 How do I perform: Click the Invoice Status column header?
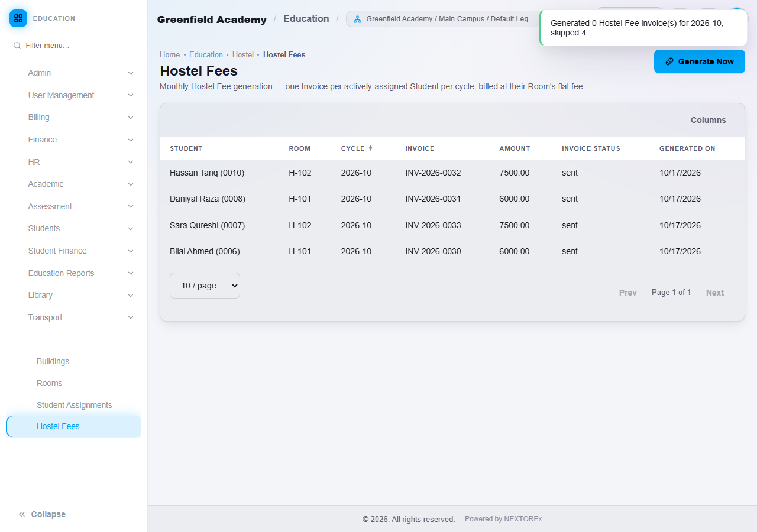pyautogui.click(x=591, y=148)
